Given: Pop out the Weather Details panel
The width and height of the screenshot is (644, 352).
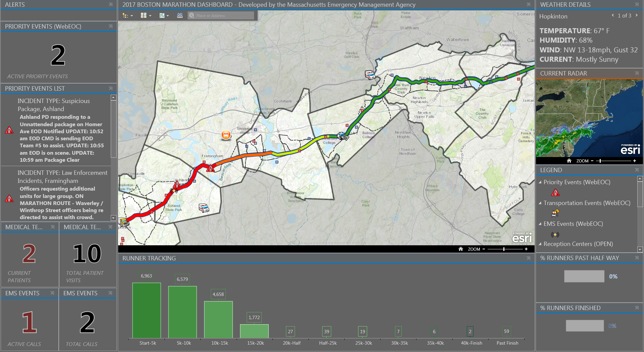Looking at the screenshot, I should 637,5.
